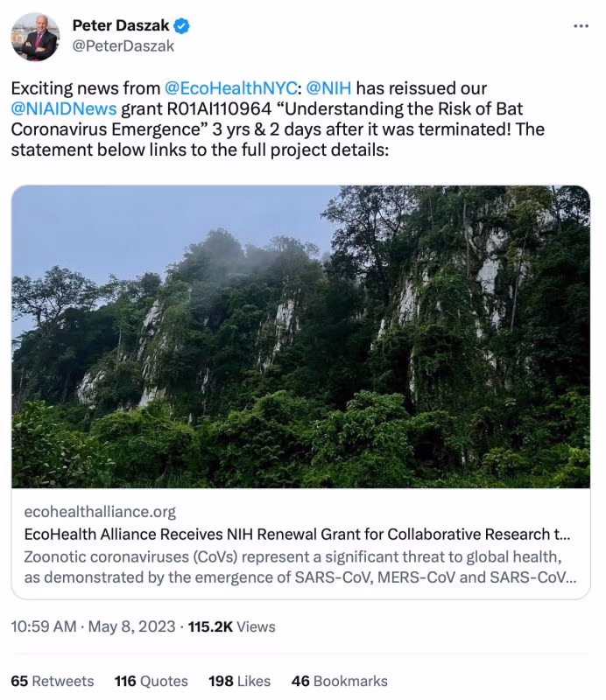Click the ecohealthalliance.org domain text

tap(100, 512)
